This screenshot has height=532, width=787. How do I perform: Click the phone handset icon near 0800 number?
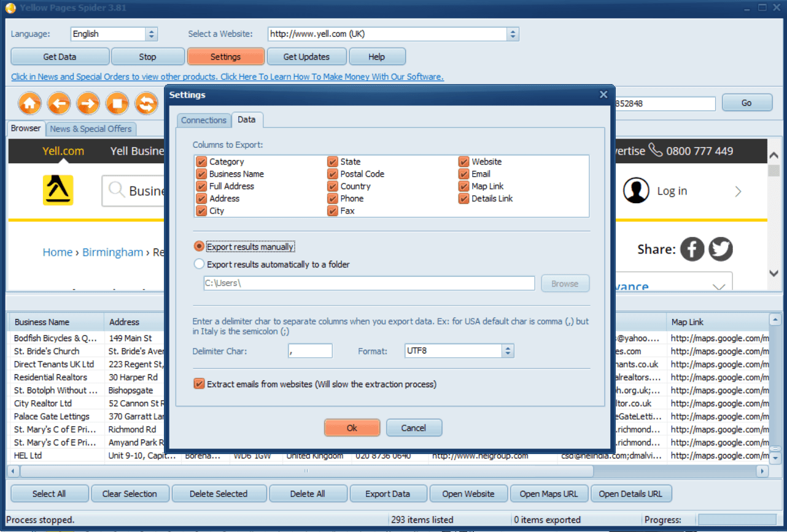point(656,150)
